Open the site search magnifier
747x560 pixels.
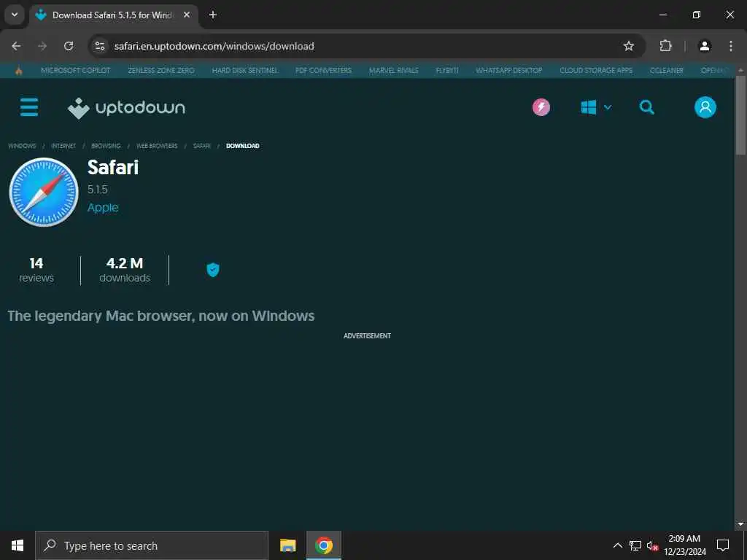pos(646,107)
